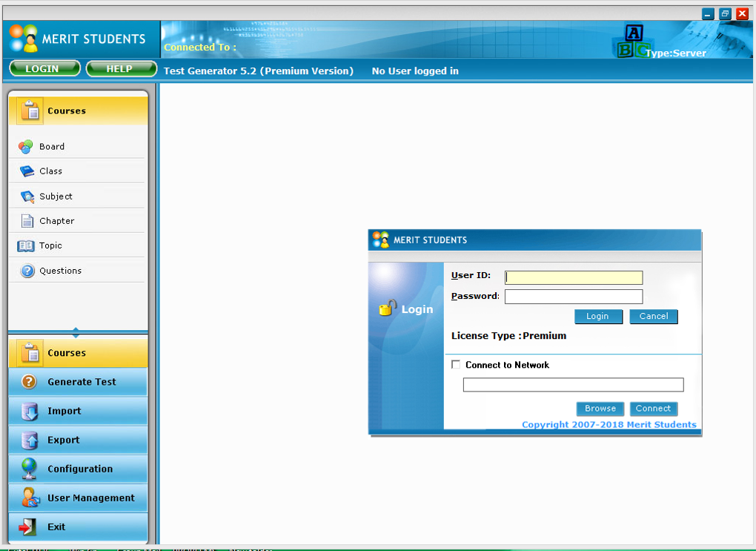The height and width of the screenshot is (551, 756).
Task: Restore the application window
Action: point(725,14)
